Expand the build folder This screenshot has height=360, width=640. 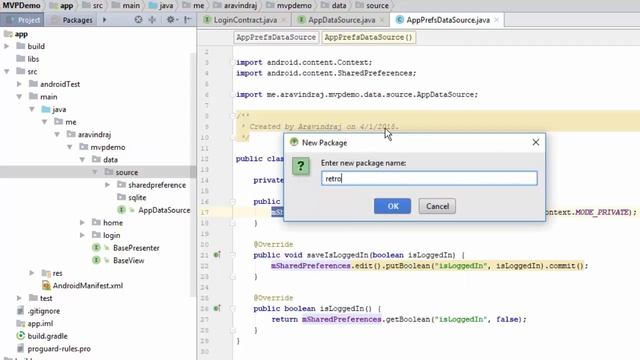click(x=7, y=47)
